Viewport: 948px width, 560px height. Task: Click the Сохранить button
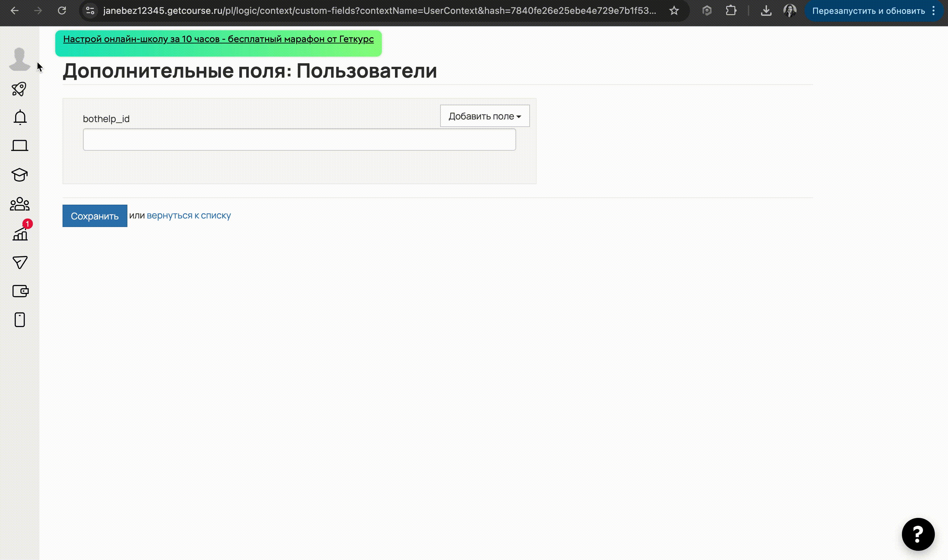[x=95, y=216]
